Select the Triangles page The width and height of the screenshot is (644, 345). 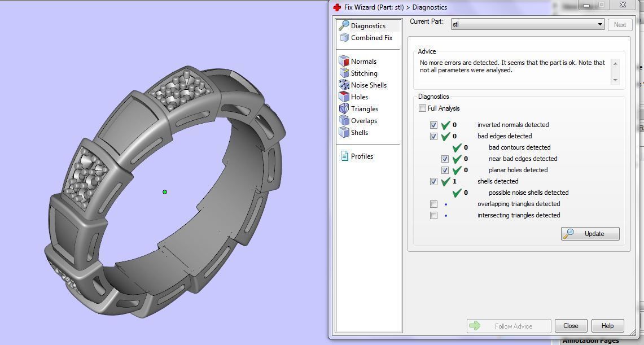coord(364,109)
